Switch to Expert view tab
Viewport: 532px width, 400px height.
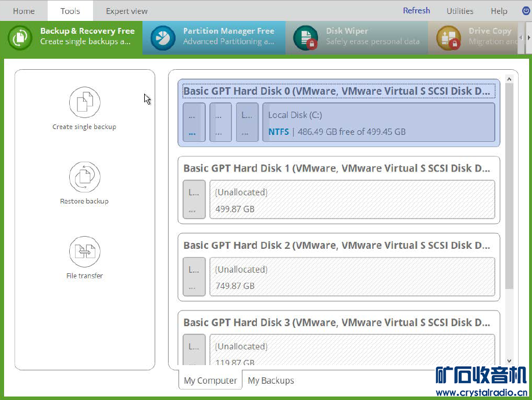click(x=127, y=11)
